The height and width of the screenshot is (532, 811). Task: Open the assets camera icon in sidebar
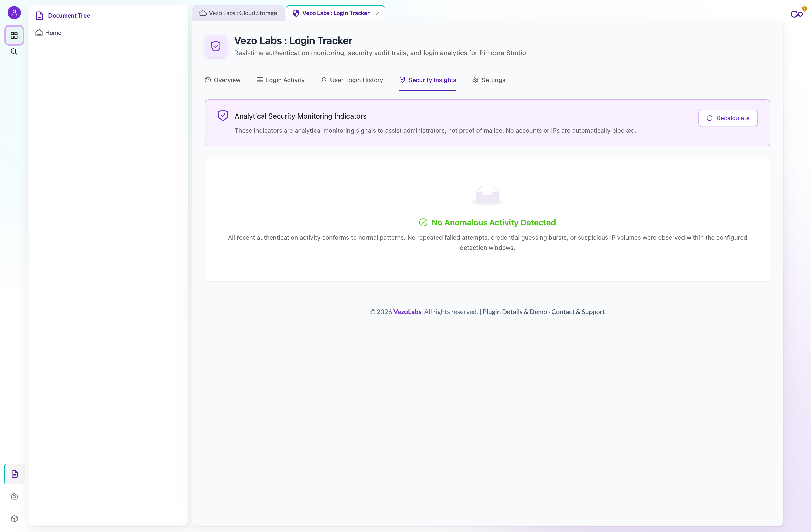coord(14,497)
